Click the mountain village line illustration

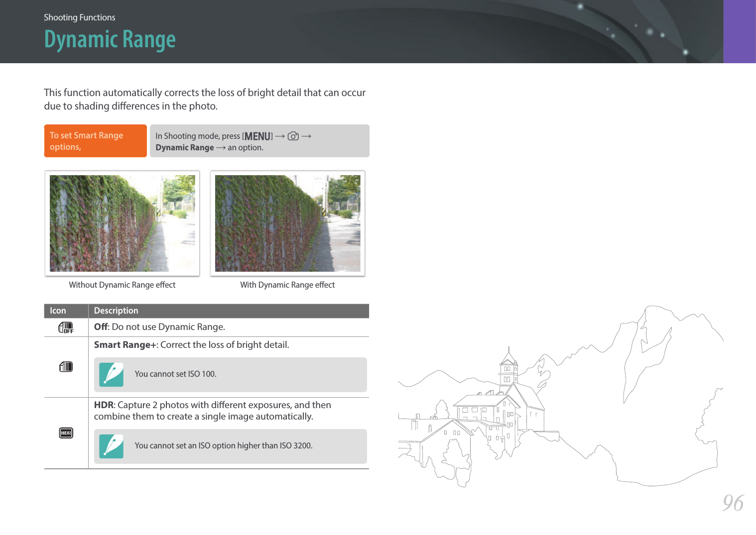click(x=561, y=396)
